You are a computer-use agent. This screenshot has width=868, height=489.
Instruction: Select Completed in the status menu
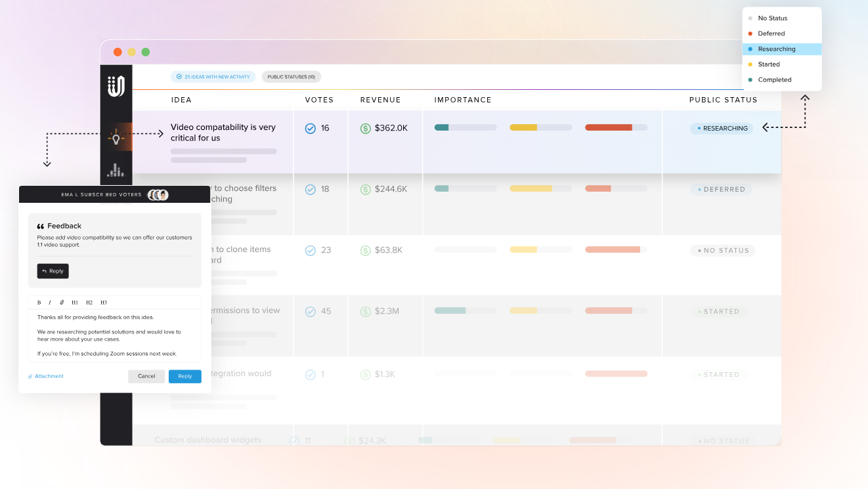775,79
